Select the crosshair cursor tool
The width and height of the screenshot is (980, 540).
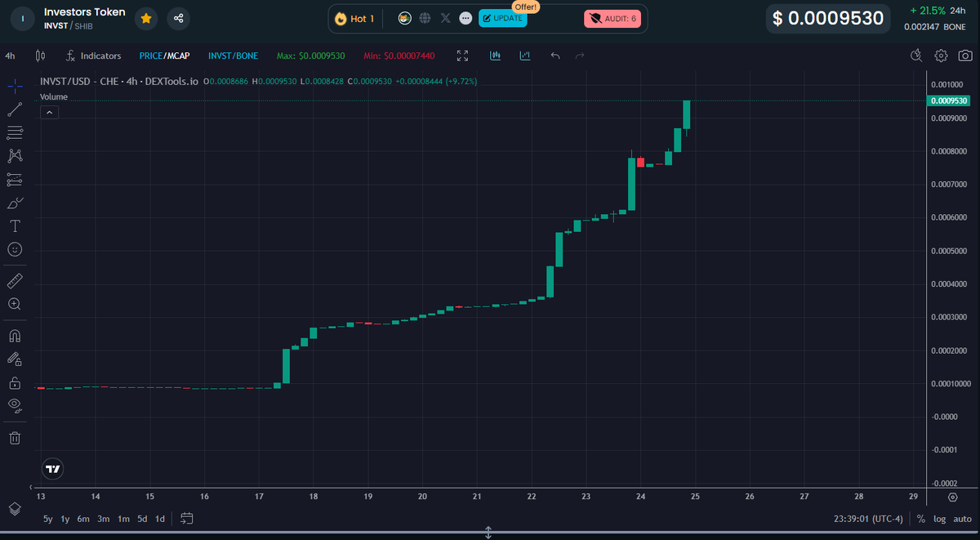click(15, 86)
